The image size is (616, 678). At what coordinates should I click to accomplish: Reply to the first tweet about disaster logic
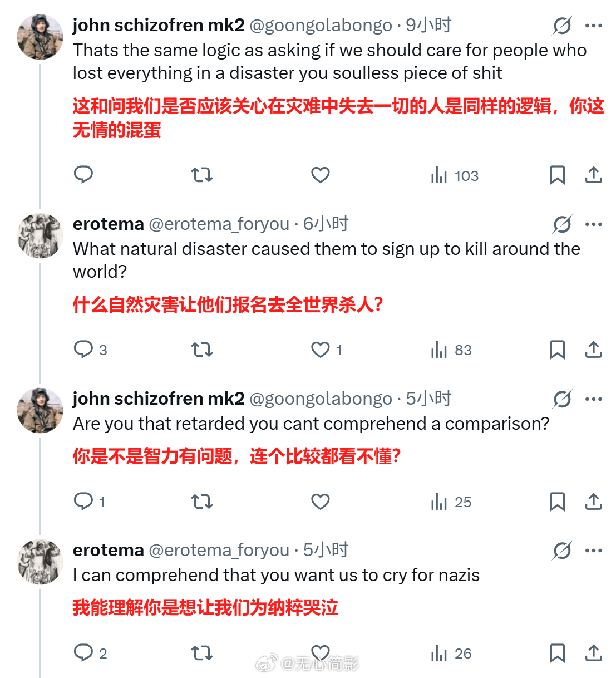(x=83, y=175)
